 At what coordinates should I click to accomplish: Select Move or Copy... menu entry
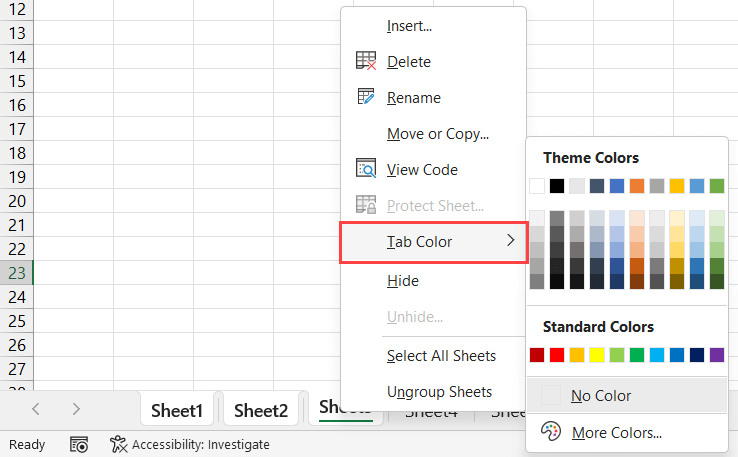click(437, 134)
